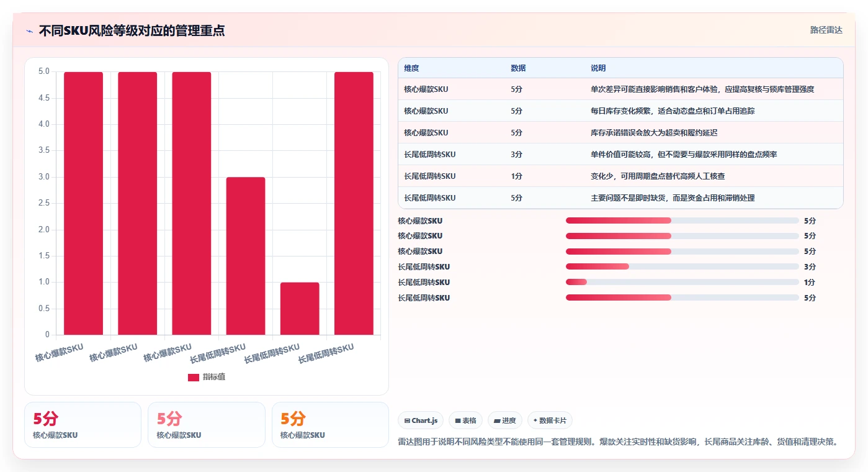Screen dimensions: 868x472
Task: Click the 维度 column header
Action: (x=411, y=68)
